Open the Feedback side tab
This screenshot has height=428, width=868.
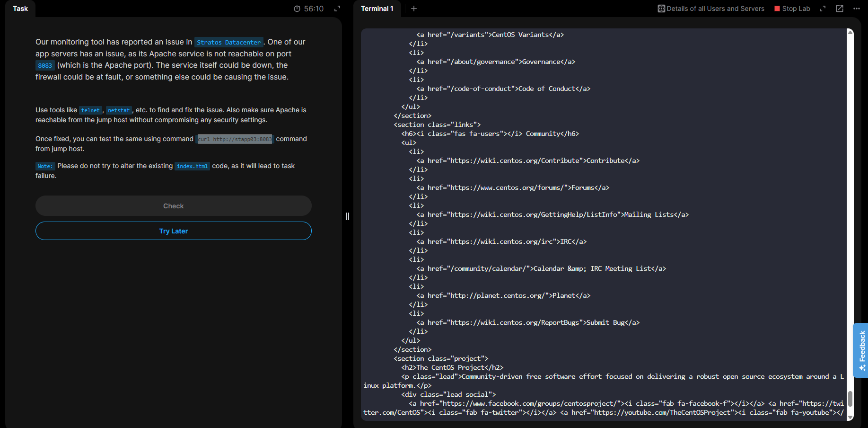[x=861, y=350]
